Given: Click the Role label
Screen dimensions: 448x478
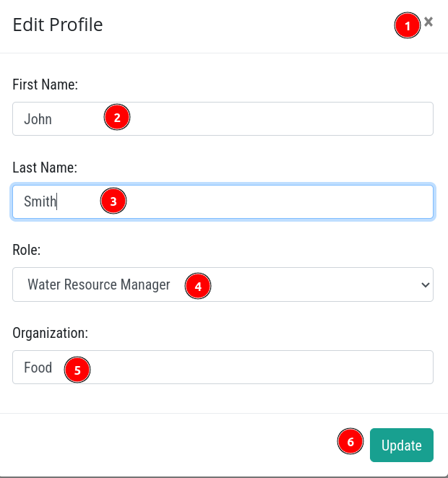Looking at the screenshot, I should [27, 250].
